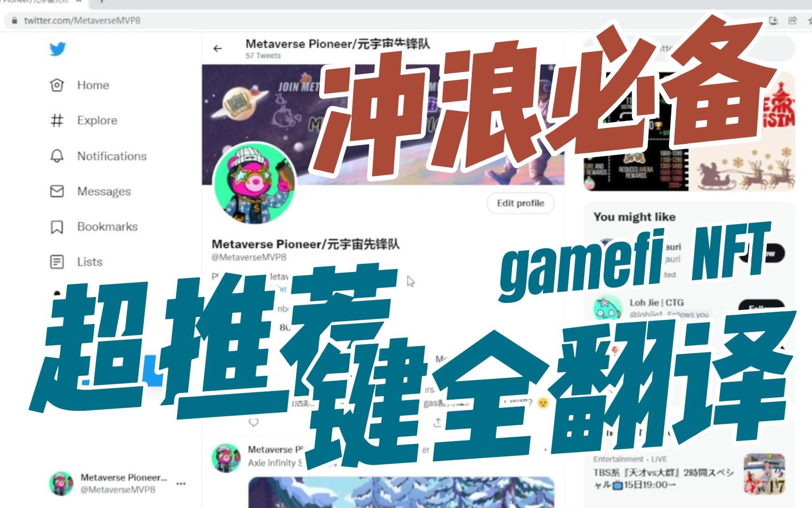Open site info via the padlock icon
This screenshot has height=508, width=812.
tap(16, 21)
